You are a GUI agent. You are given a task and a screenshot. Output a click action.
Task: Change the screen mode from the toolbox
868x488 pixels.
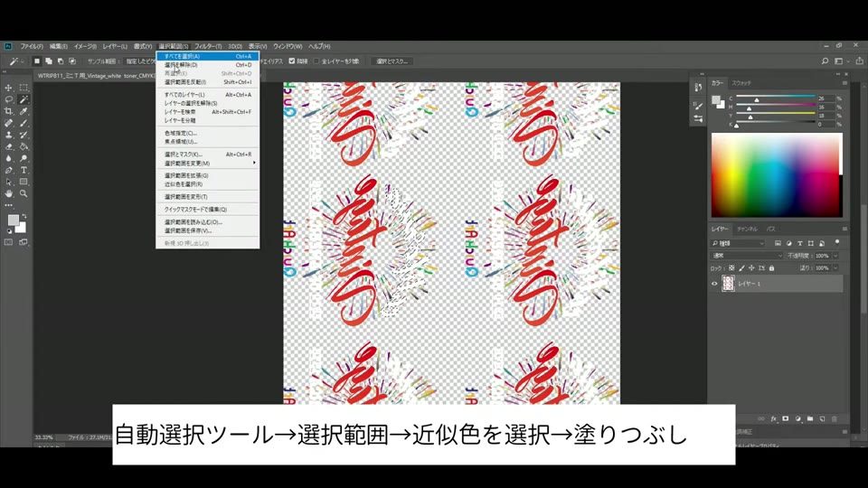(x=24, y=242)
